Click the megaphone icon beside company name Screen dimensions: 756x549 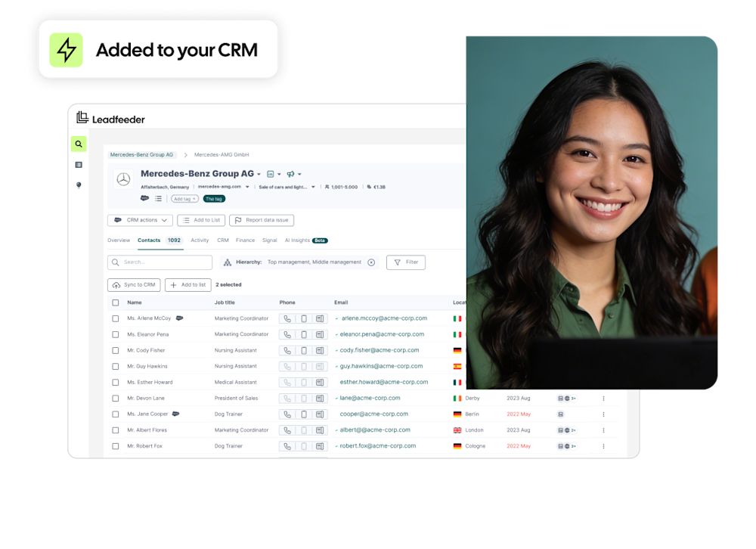coord(290,174)
